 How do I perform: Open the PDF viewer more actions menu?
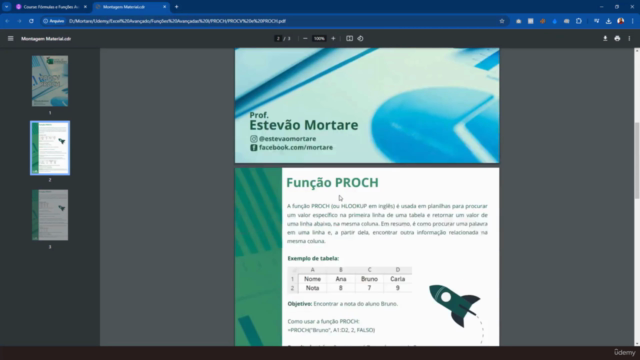pyautogui.click(x=629, y=38)
